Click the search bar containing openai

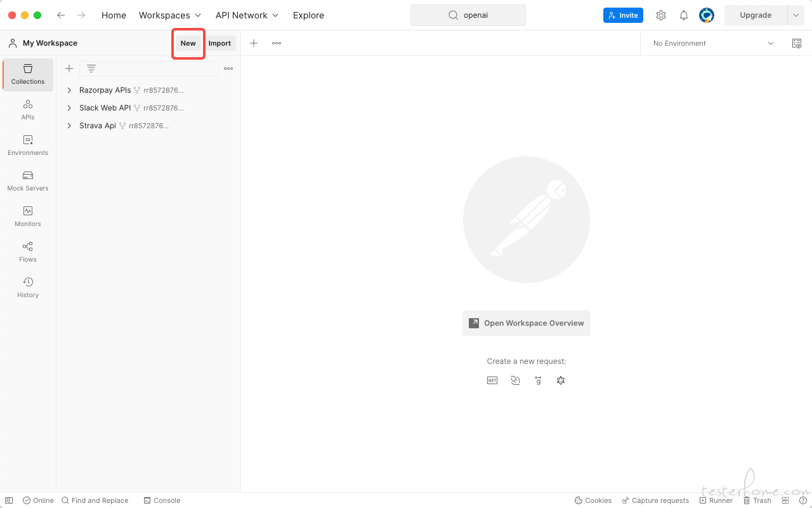[x=468, y=15]
